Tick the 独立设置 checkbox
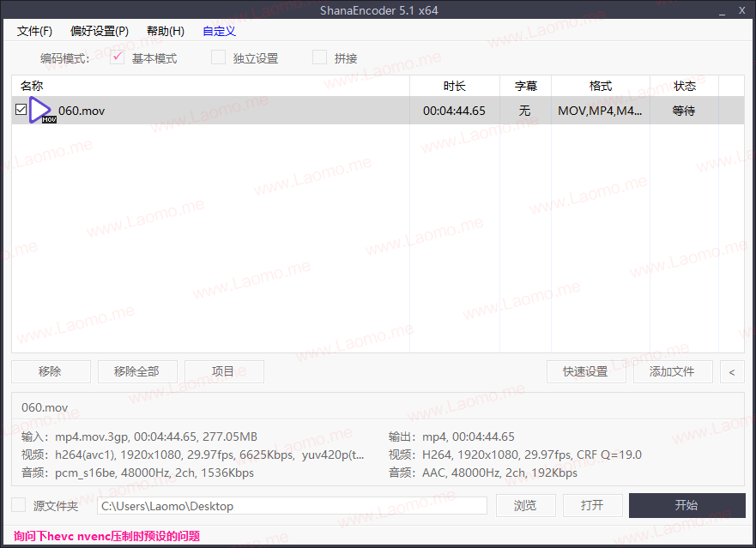 click(219, 57)
